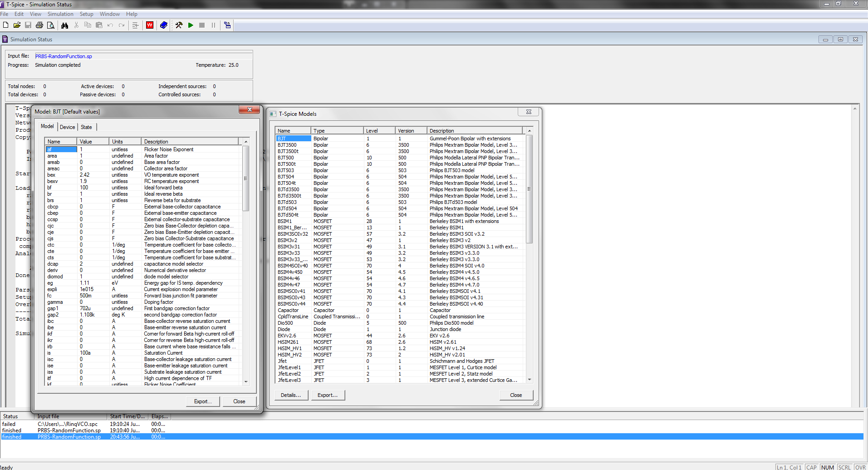The image size is (868, 470).
Task: Select the BSIM4v47 row in the models list
Action: click(x=289, y=285)
